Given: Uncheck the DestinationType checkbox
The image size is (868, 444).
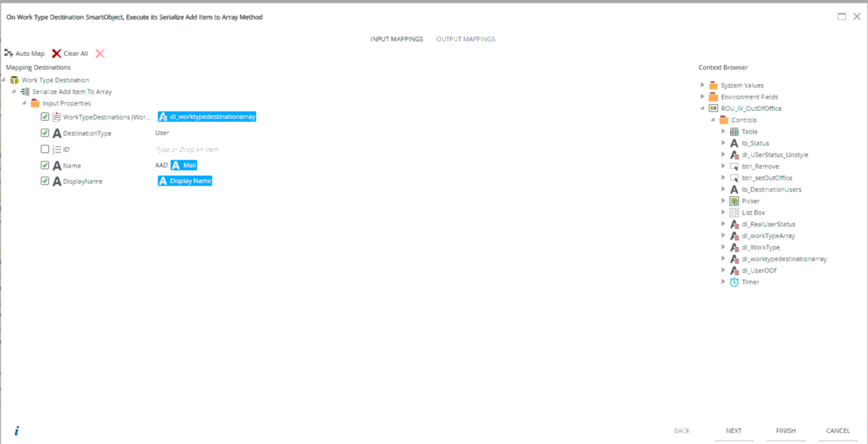Looking at the screenshot, I should (45, 133).
